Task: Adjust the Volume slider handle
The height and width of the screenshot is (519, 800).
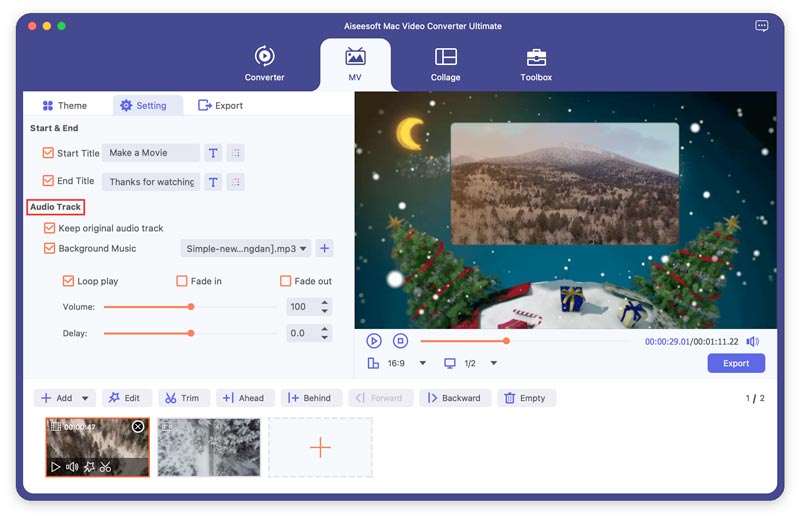Action: click(x=191, y=307)
